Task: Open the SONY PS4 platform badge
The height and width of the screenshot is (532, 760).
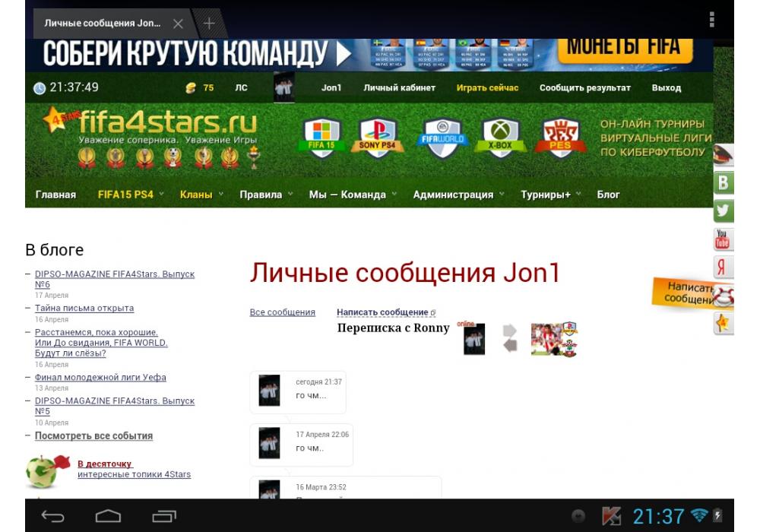Action: [x=377, y=138]
